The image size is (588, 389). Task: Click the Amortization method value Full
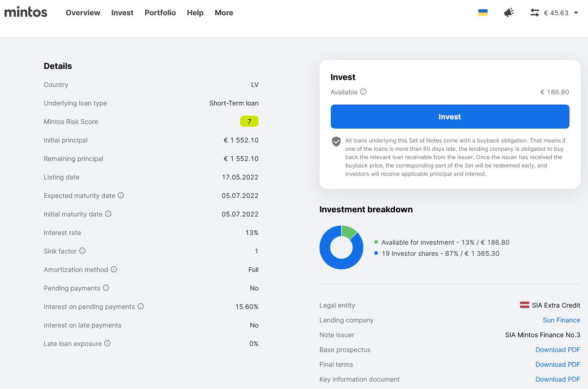[x=253, y=270]
